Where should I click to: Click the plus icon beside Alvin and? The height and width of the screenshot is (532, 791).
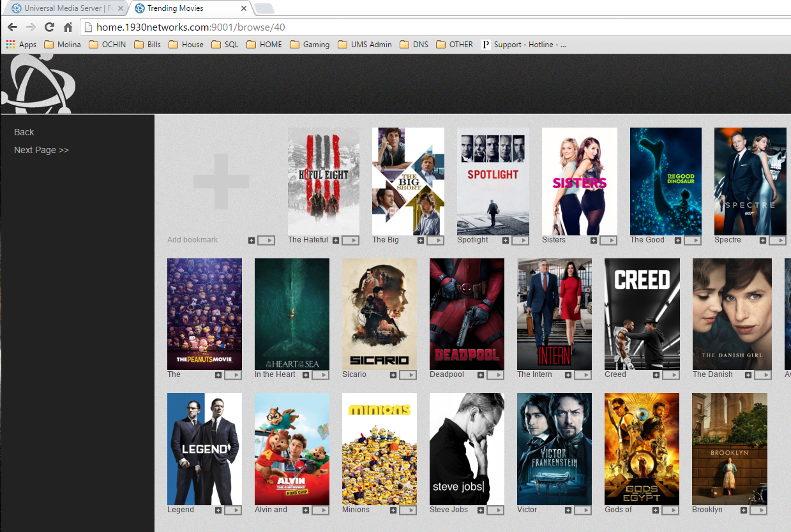[x=306, y=510]
